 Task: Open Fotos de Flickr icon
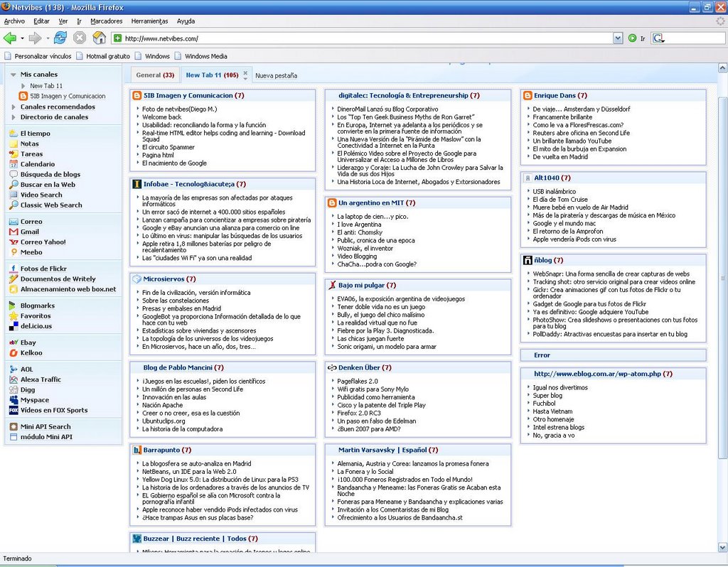(x=14, y=269)
